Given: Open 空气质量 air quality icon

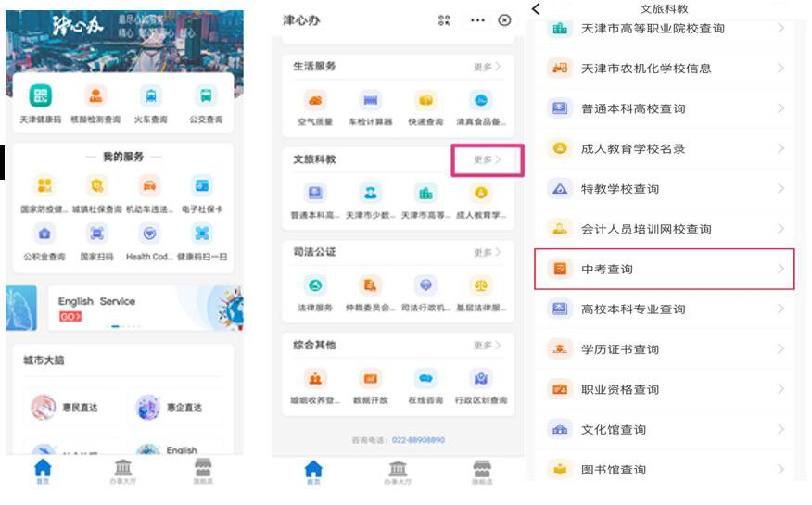Looking at the screenshot, I should (315, 100).
